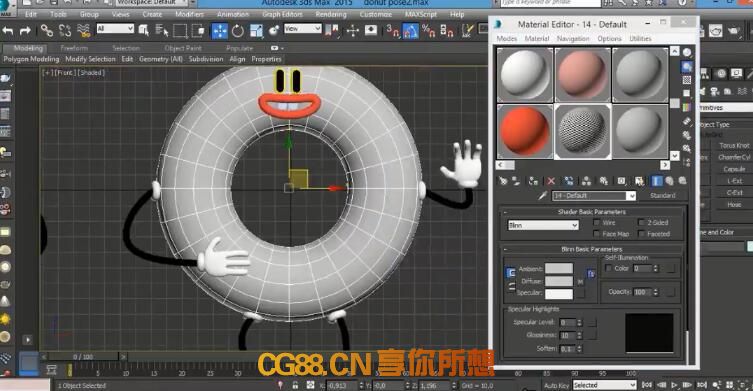The image size is (753, 391).
Task: Toggle the Self-Illumination Color checkbox
Action: (x=608, y=269)
